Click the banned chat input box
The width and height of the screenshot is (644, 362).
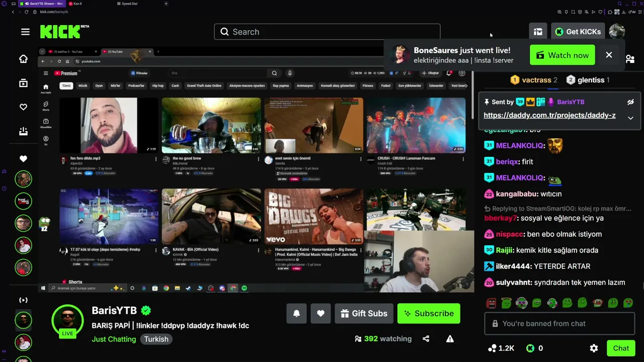(x=559, y=324)
